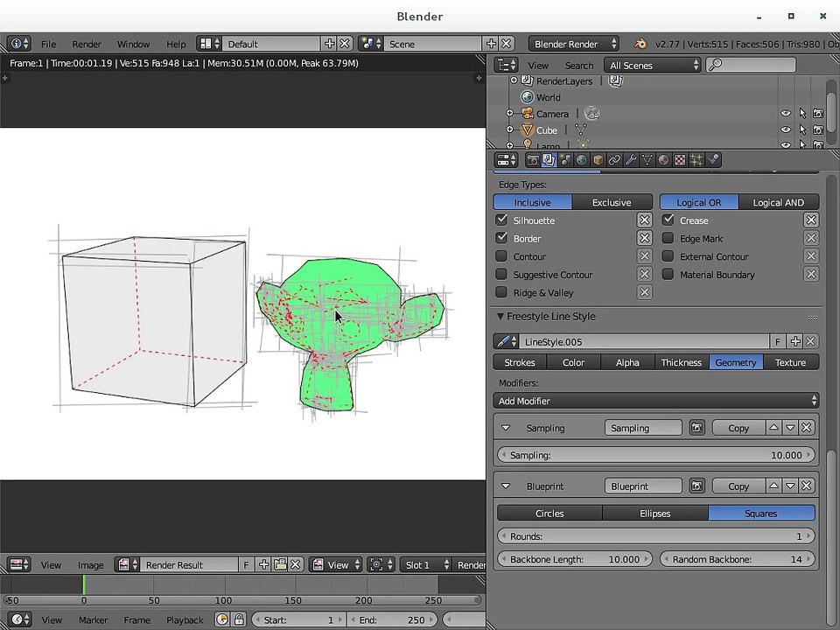
Task: Select the Circles blueprint shape
Action: (549, 513)
